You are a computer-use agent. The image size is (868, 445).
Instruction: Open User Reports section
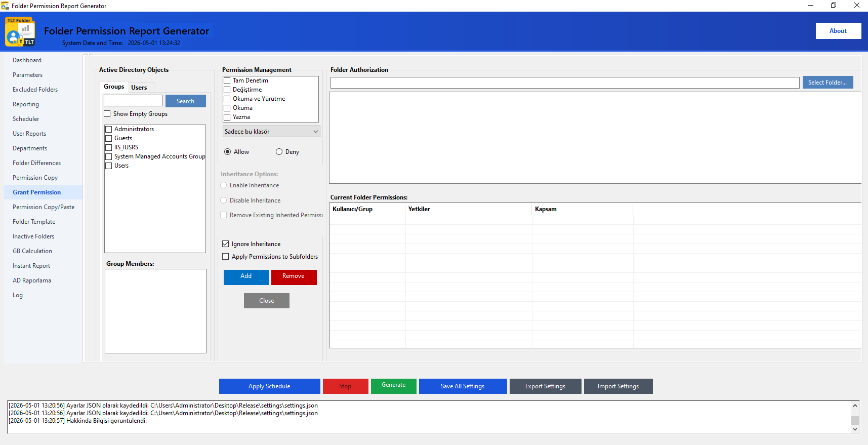click(29, 134)
